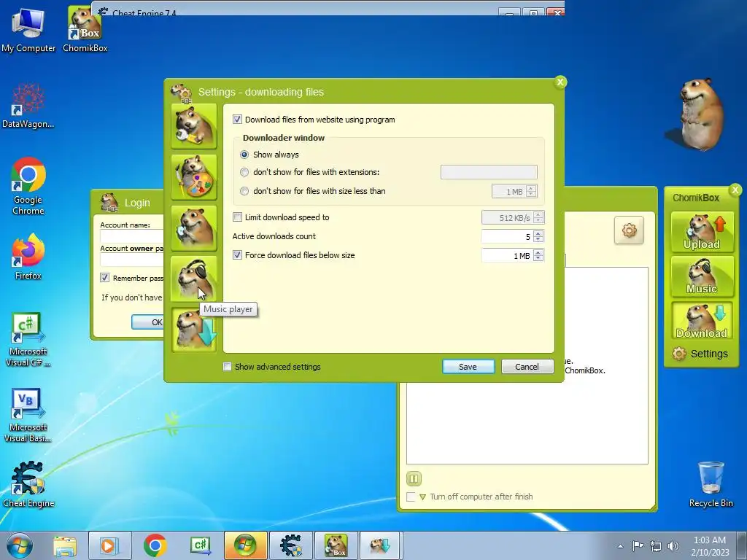Select don't show for files with extensions

[244, 172]
